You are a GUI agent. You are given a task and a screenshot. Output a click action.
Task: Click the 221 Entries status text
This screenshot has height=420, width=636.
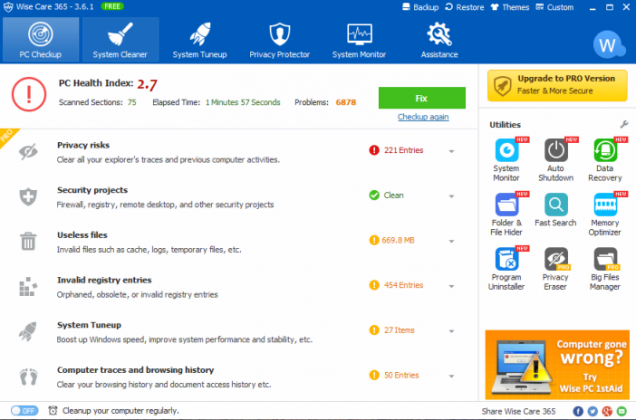[x=404, y=150]
